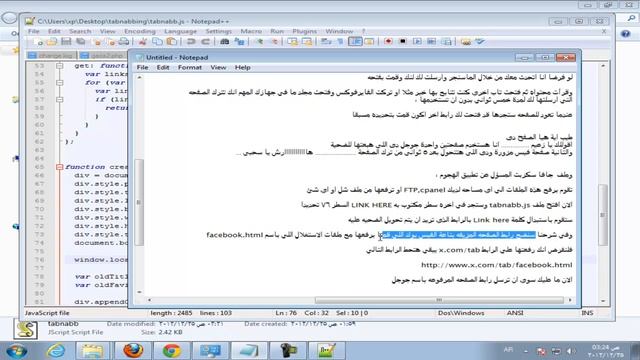
Task: Click the Find binoculars icon in Notepad++ toolbar
Action: (x=224, y=42)
